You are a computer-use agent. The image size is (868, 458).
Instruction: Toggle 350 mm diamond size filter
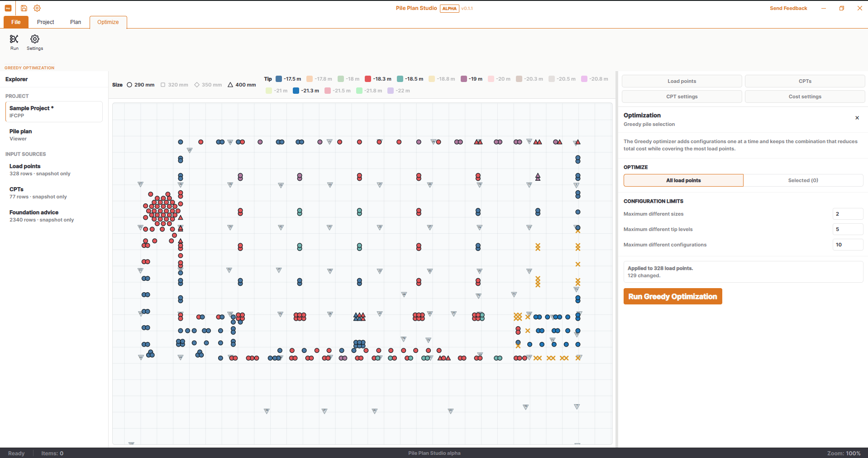click(x=208, y=85)
